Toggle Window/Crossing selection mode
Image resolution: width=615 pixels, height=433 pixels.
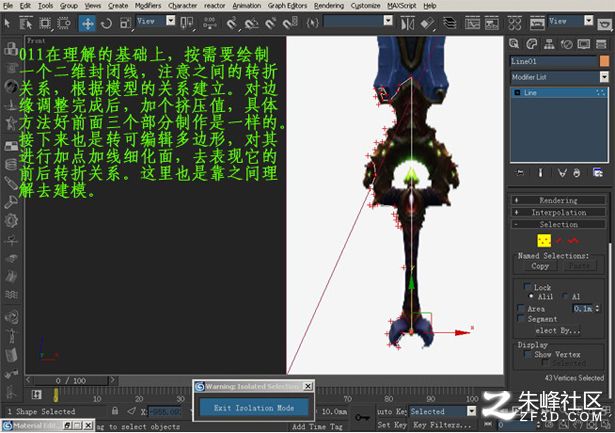point(64,23)
